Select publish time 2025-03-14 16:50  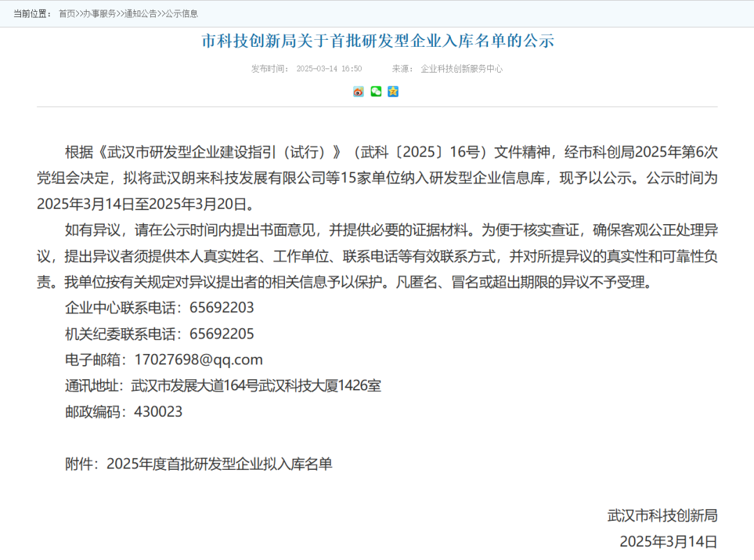(329, 69)
